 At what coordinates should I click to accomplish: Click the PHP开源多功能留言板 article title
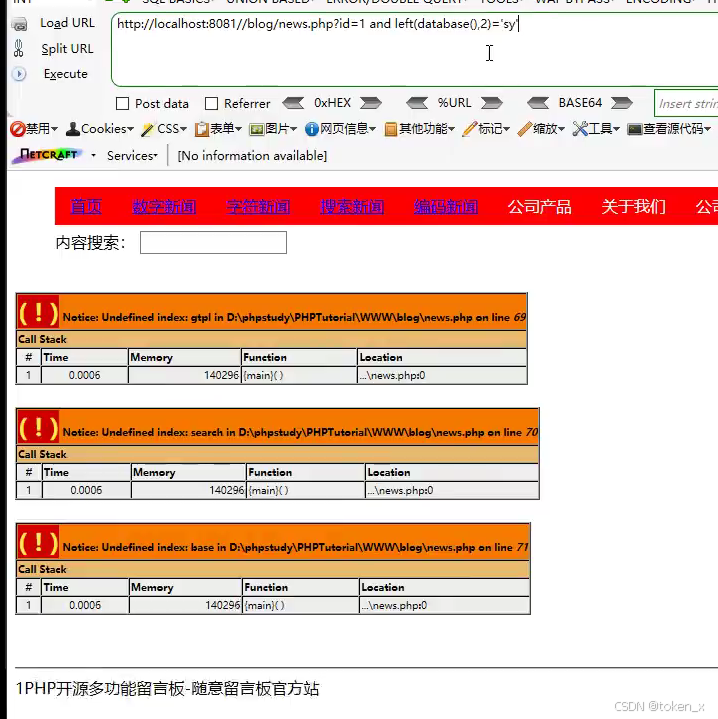coord(167,688)
